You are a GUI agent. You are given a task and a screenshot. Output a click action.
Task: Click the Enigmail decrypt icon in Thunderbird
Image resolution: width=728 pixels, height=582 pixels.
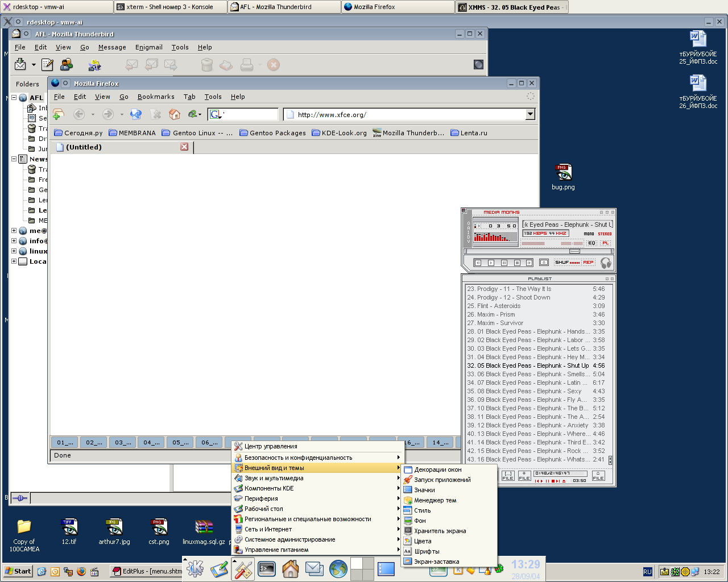[x=94, y=65]
